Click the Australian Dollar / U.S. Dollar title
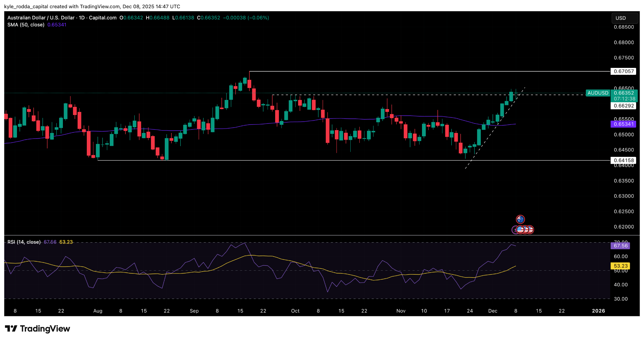This screenshot has width=644, height=341. [41, 18]
